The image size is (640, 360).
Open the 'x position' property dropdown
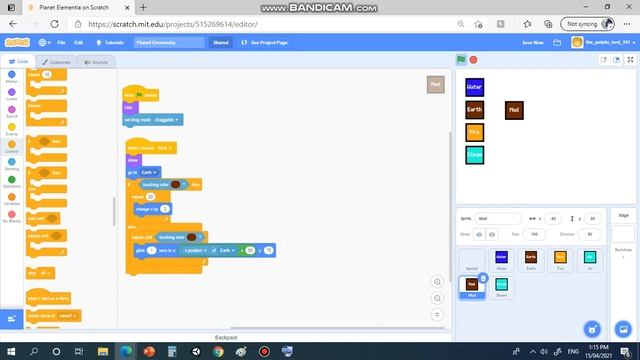coord(196,250)
